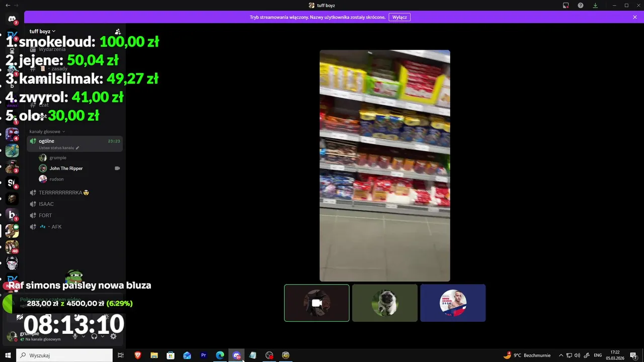This screenshot has width=644, height=362.
Task: Open the system volume control icon
Action: tap(578, 355)
